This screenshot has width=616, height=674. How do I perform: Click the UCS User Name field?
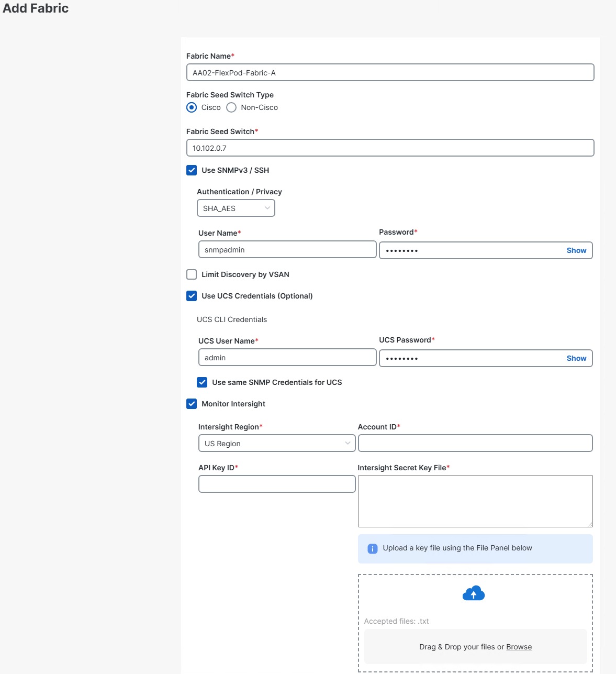pos(287,357)
